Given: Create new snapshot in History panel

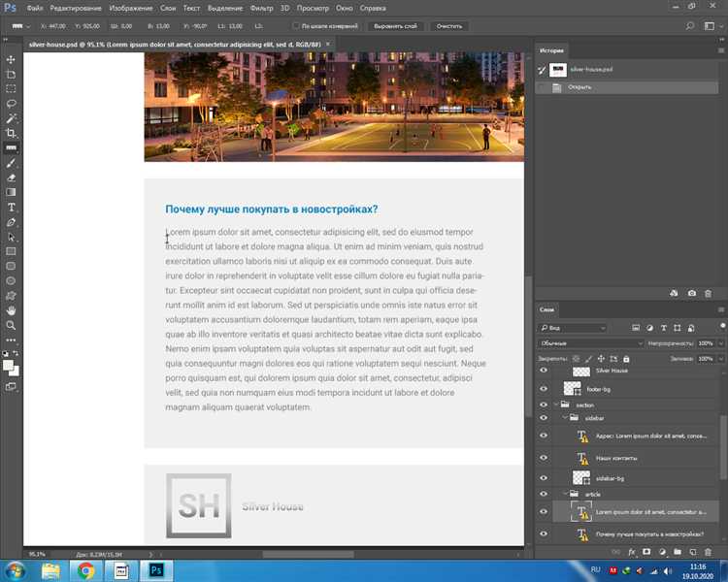Looking at the screenshot, I should pyautogui.click(x=691, y=293).
